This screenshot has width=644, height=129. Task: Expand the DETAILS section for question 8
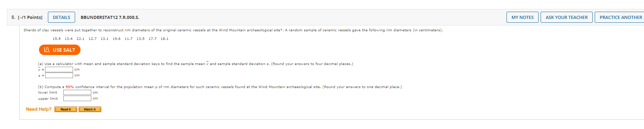click(61, 17)
